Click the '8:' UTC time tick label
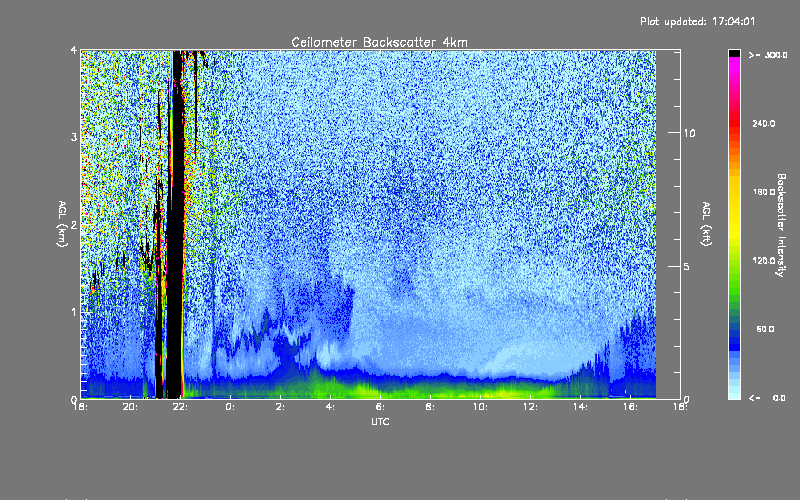This screenshot has width=800, height=500. [x=430, y=407]
